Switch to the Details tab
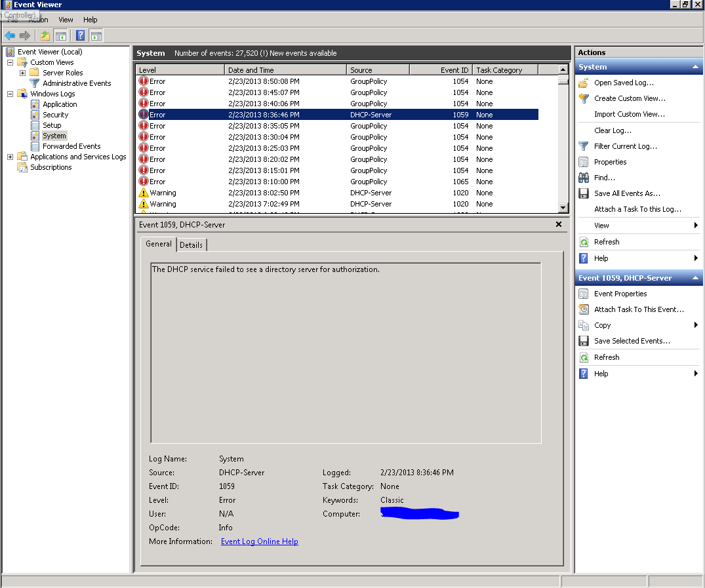Viewport: 705px width, 588px height. pos(191,245)
